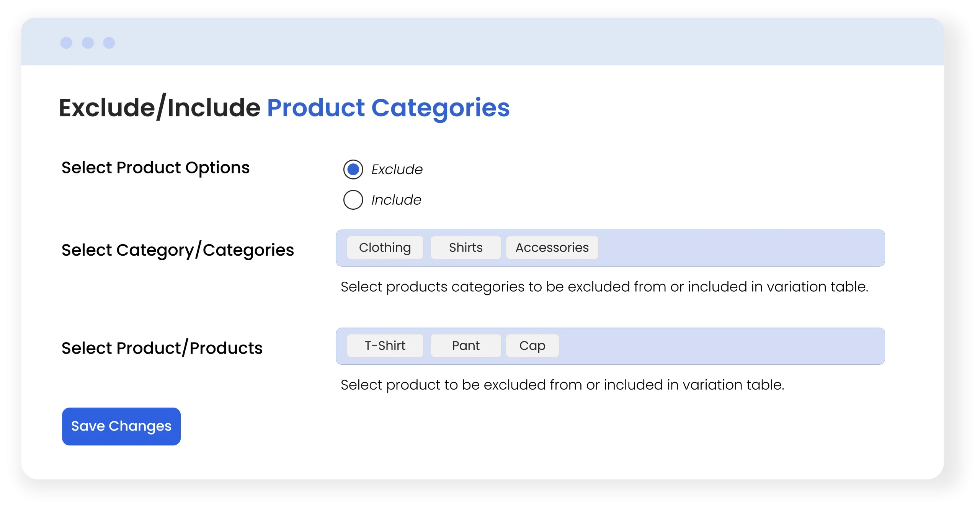Choose the Accessories category tag
Viewport: 980px width, 509px height.
pyautogui.click(x=552, y=248)
